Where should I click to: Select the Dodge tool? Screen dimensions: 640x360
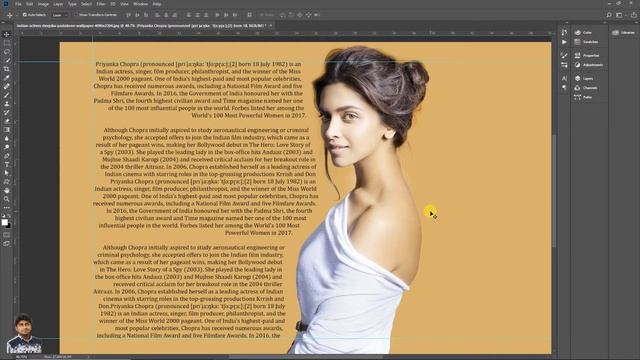point(7,147)
